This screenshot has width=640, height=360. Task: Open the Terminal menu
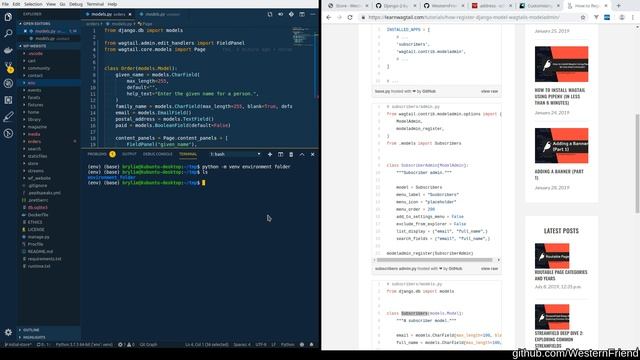coord(95,4)
